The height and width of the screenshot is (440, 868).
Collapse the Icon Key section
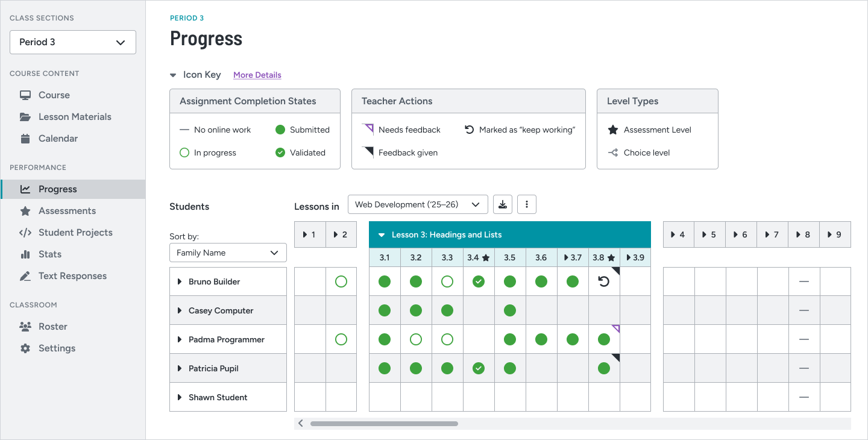[x=173, y=75]
